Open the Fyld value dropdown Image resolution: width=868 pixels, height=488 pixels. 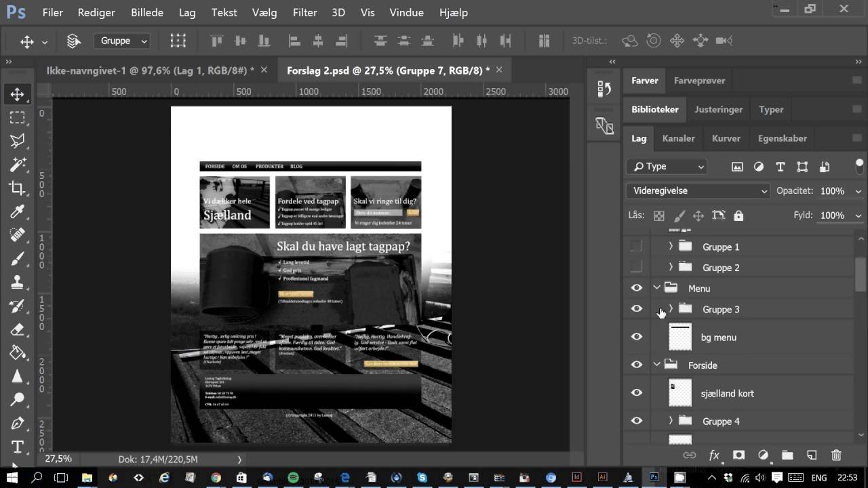pos(857,216)
